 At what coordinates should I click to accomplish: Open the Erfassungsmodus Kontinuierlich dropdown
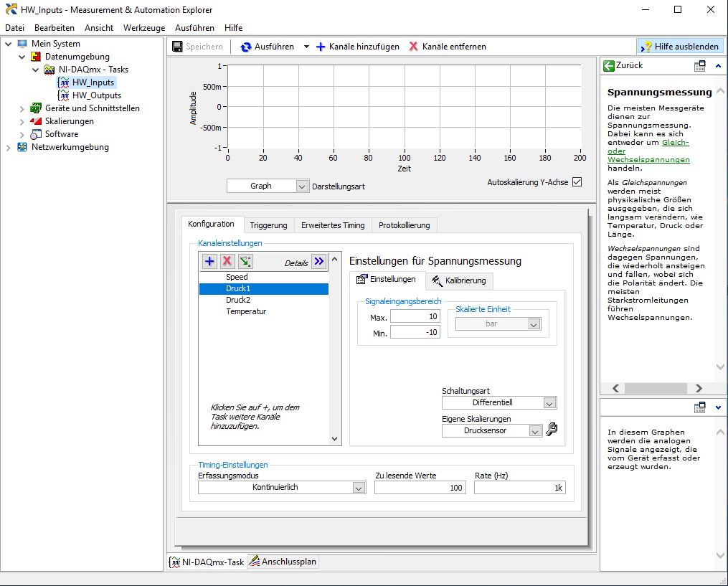[x=359, y=488]
